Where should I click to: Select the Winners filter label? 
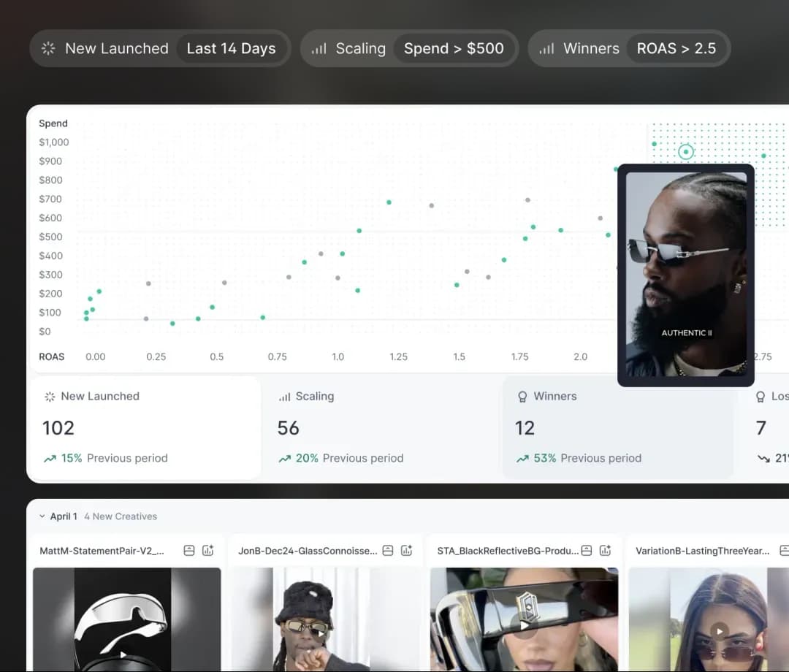coord(591,48)
